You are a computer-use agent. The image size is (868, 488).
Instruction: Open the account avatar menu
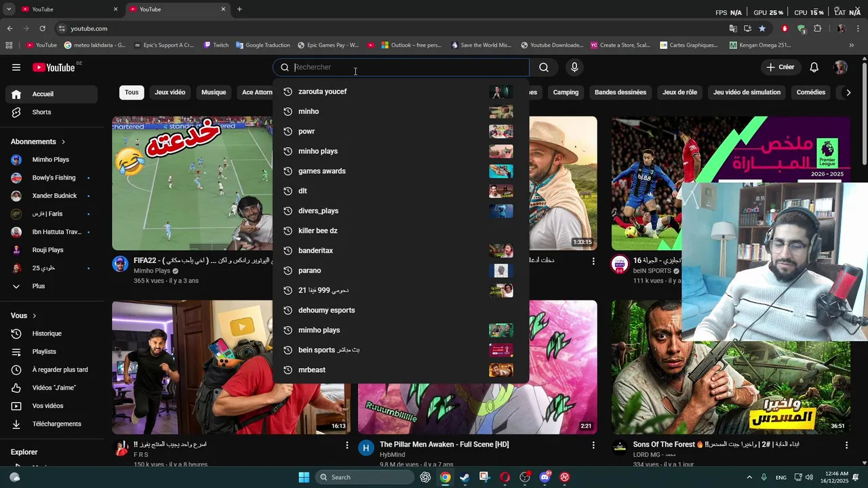point(841,67)
